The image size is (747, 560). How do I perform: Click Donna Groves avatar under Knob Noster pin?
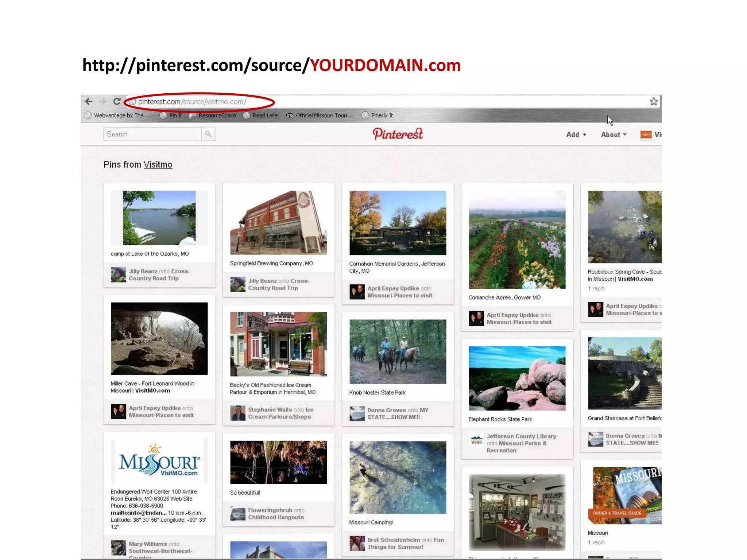click(357, 413)
